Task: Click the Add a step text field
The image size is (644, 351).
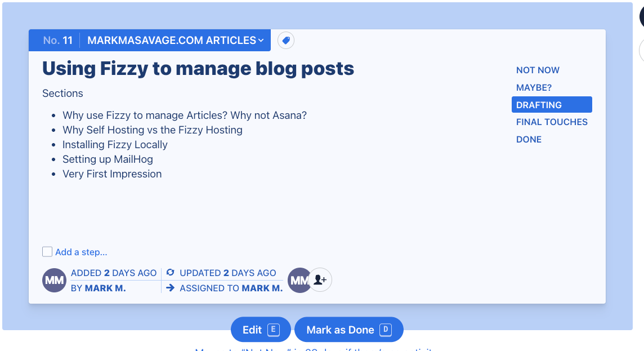Action: [81, 252]
